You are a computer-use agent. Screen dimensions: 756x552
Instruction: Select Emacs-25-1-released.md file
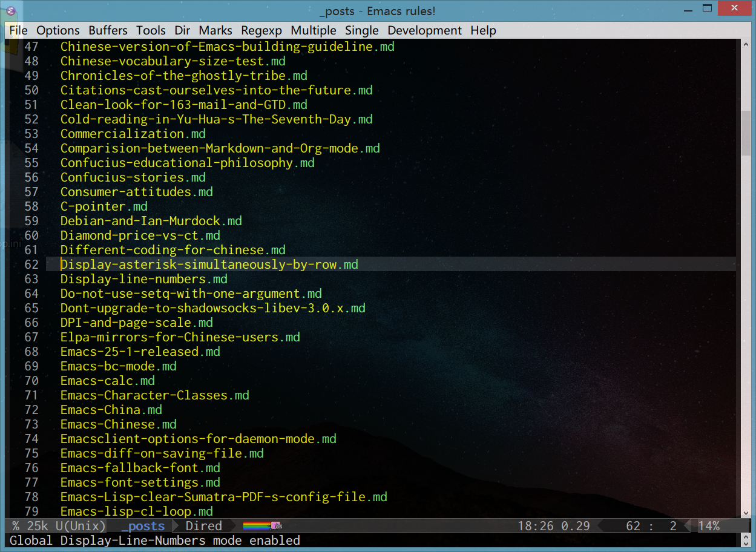(x=140, y=352)
